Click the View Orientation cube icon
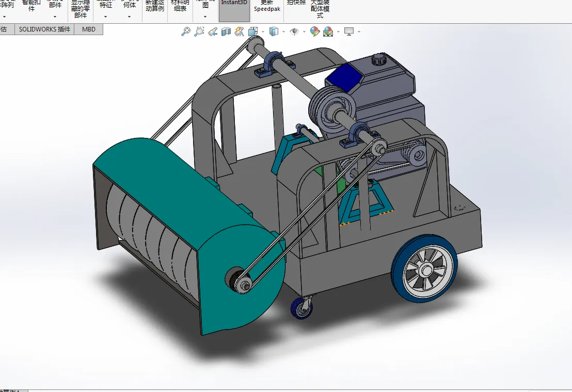 click(x=253, y=32)
